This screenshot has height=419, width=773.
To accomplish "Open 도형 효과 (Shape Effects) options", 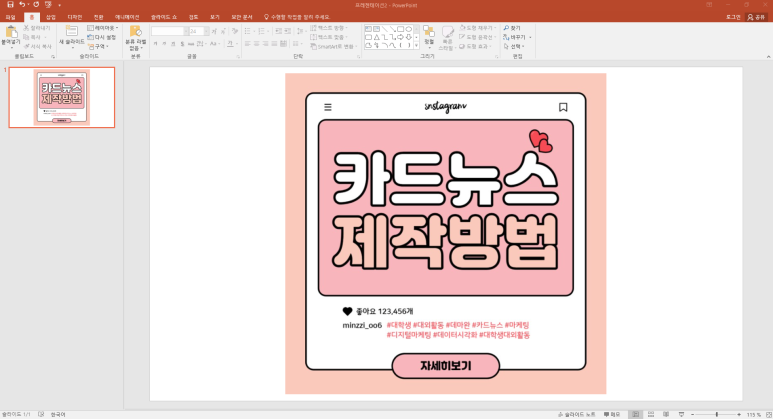I will pos(474,46).
